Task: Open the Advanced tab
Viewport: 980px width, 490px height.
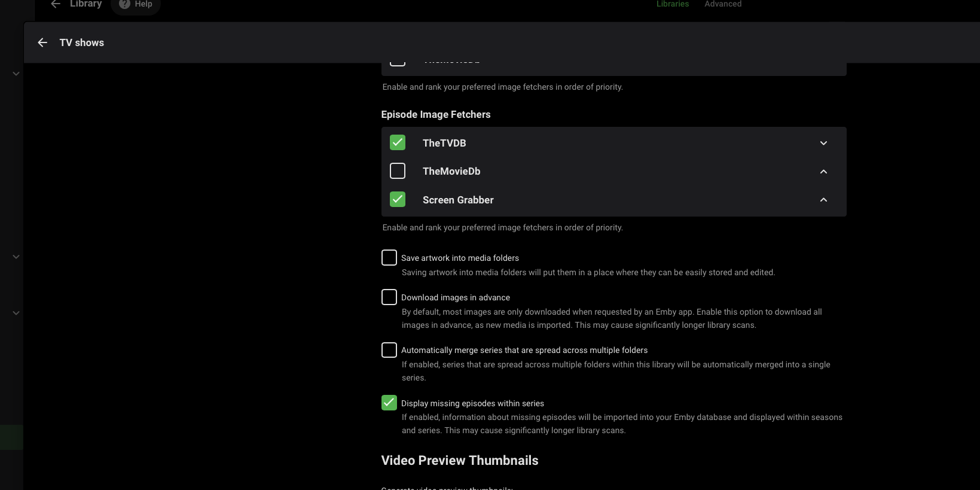Action: (x=722, y=4)
